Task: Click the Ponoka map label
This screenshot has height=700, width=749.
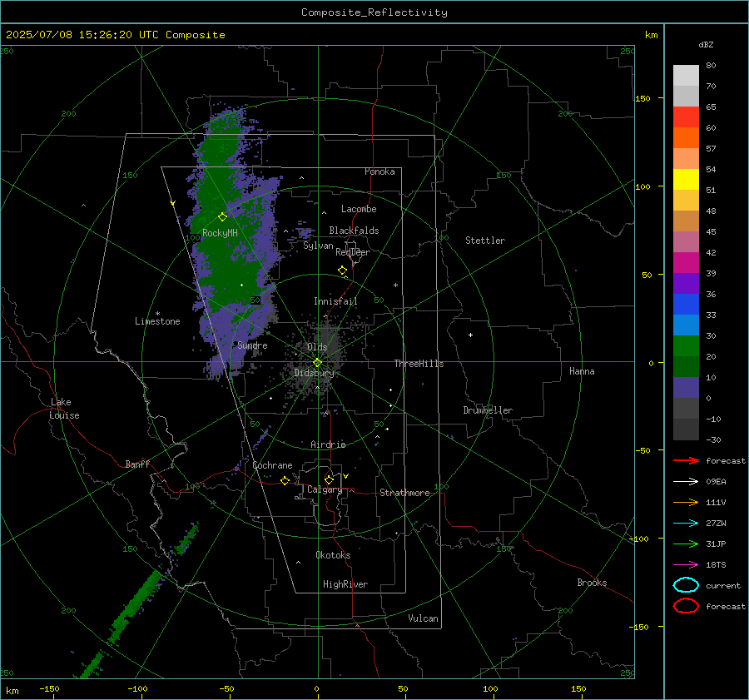Action: coord(379,171)
